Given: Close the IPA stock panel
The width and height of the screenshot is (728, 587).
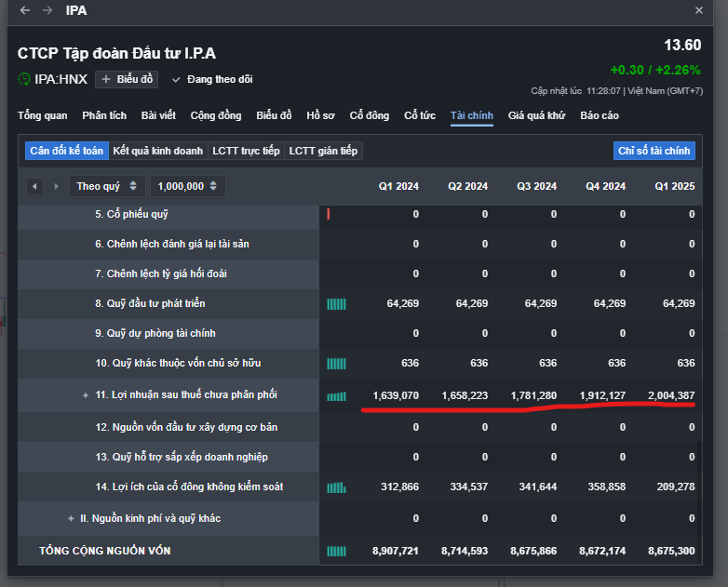Looking at the screenshot, I should (699, 10).
